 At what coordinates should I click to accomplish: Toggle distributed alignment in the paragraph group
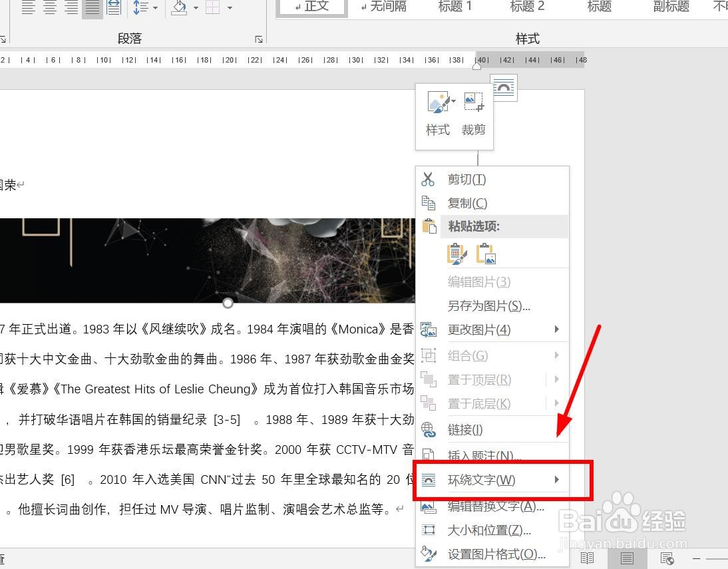pyautogui.click(x=113, y=8)
